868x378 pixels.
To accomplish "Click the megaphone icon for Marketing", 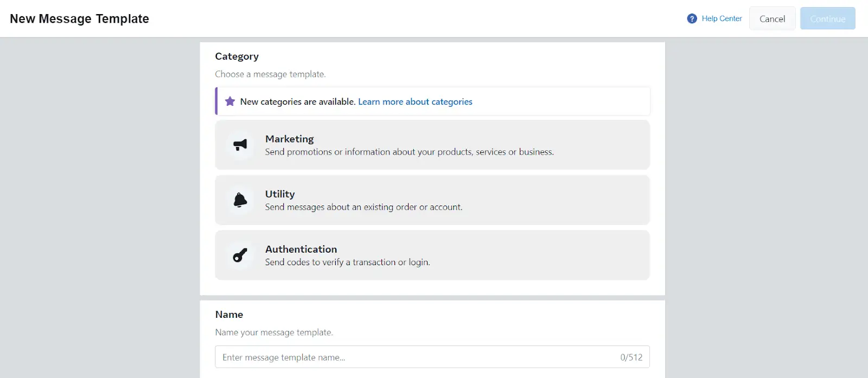I will pos(240,145).
